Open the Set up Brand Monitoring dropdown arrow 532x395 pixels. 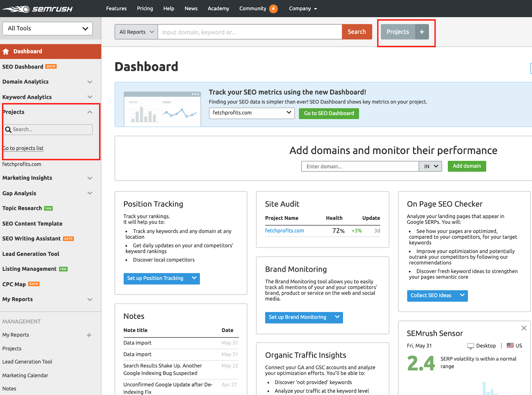pos(337,317)
